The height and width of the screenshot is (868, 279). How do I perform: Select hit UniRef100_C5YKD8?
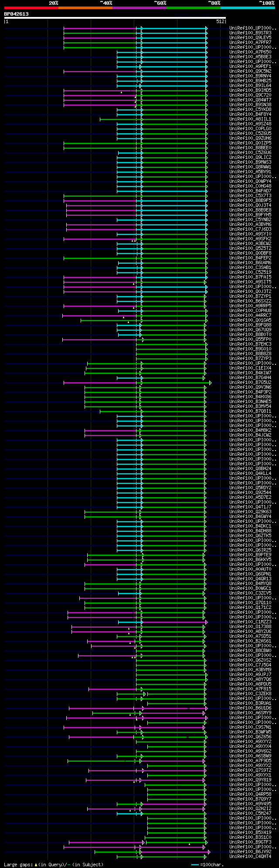[x=250, y=110]
